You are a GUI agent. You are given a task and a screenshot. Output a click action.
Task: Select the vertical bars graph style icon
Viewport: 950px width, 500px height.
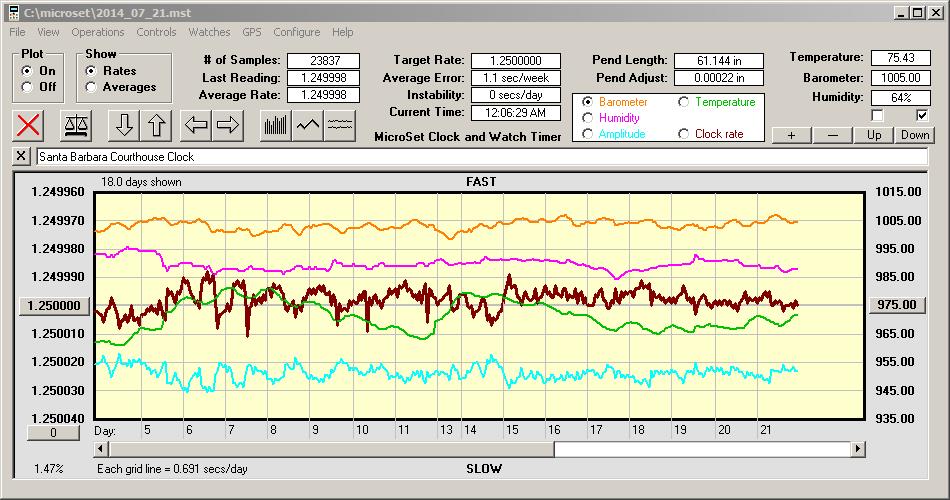coord(275,125)
